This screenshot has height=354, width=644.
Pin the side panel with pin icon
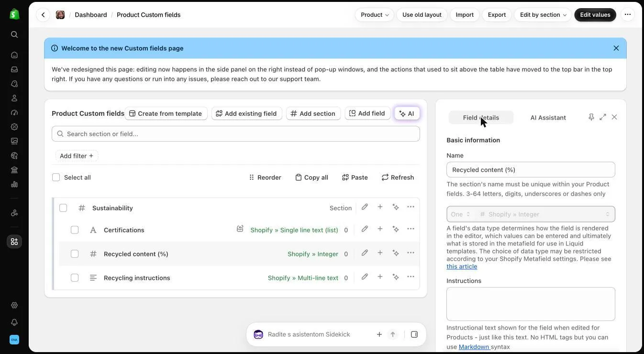[x=591, y=117]
